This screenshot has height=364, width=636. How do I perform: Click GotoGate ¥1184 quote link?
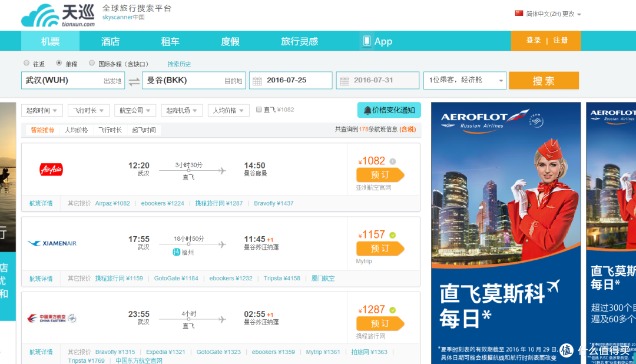click(x=176, y=279)
